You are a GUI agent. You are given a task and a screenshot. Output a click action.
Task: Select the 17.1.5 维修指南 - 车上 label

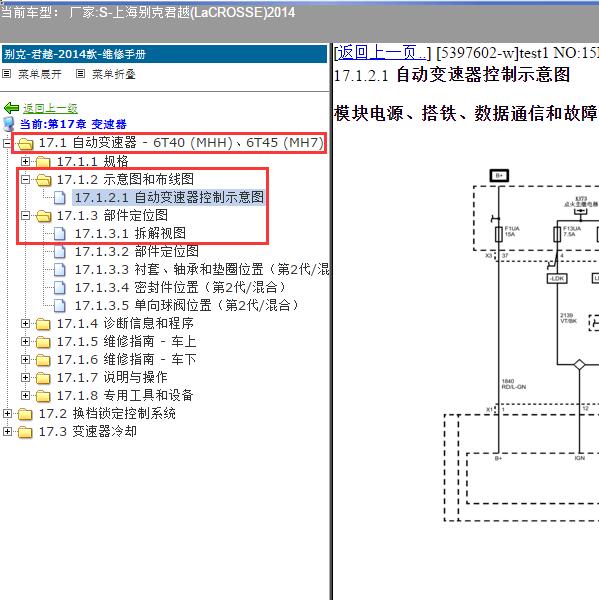tap(126, 341)
